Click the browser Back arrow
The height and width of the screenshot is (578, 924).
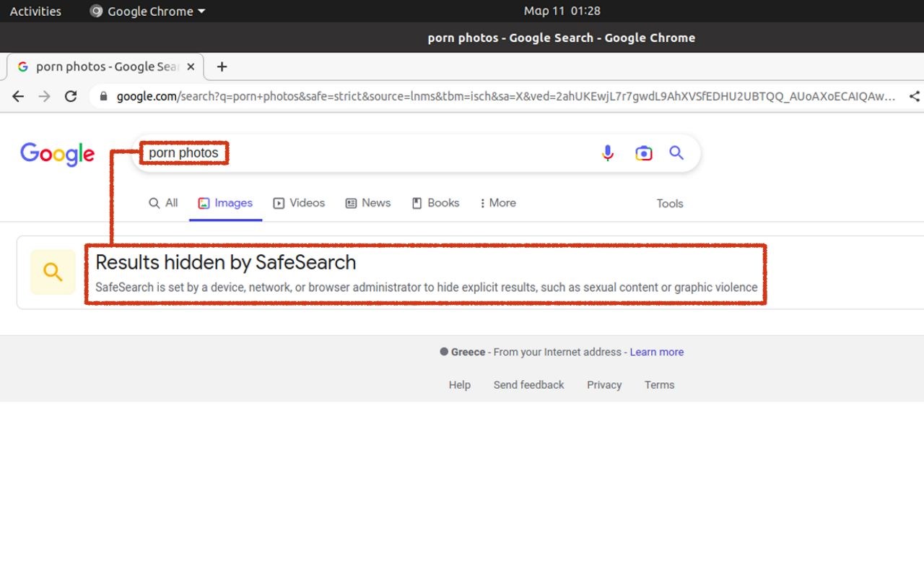(18, 96)
